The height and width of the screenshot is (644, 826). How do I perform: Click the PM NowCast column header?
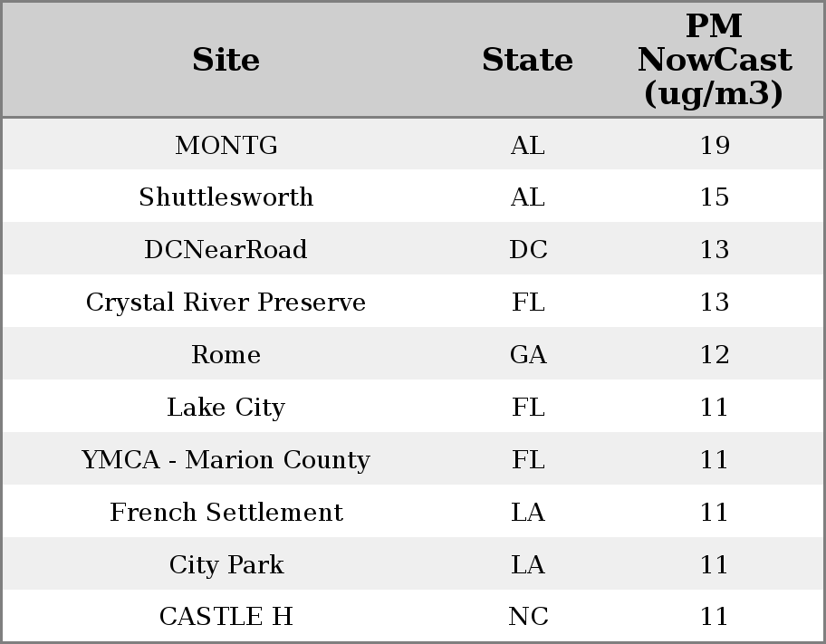(714, 60)
